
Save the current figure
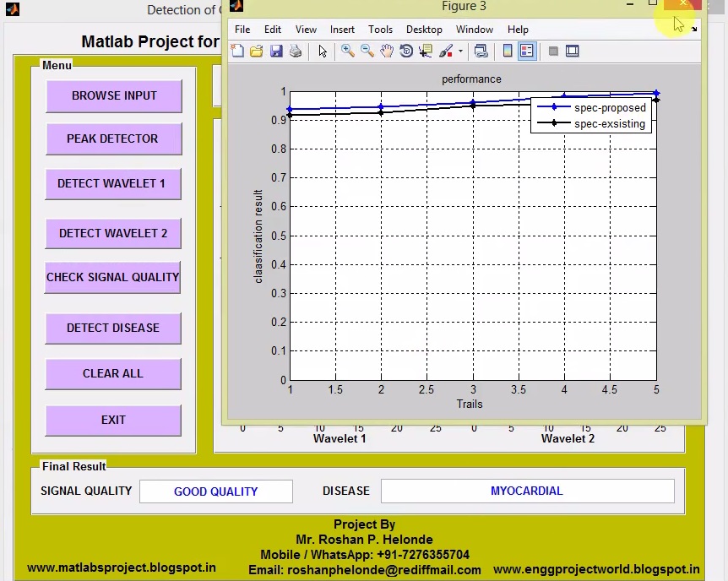coord(276,51)
